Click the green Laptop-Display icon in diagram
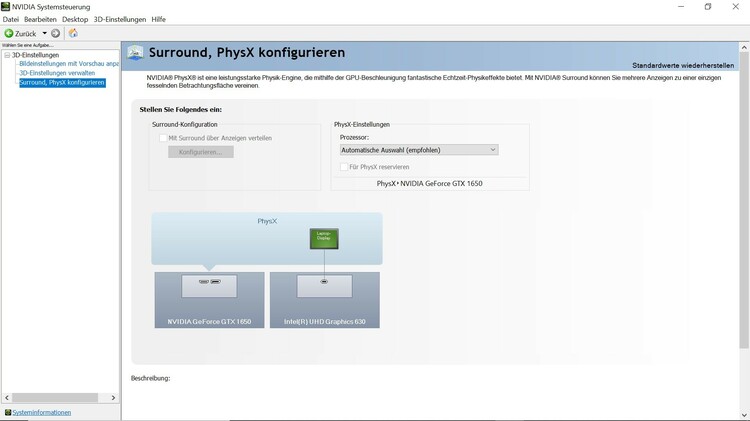The height and width of the screenshot is (421, 750). coord(324,238)
